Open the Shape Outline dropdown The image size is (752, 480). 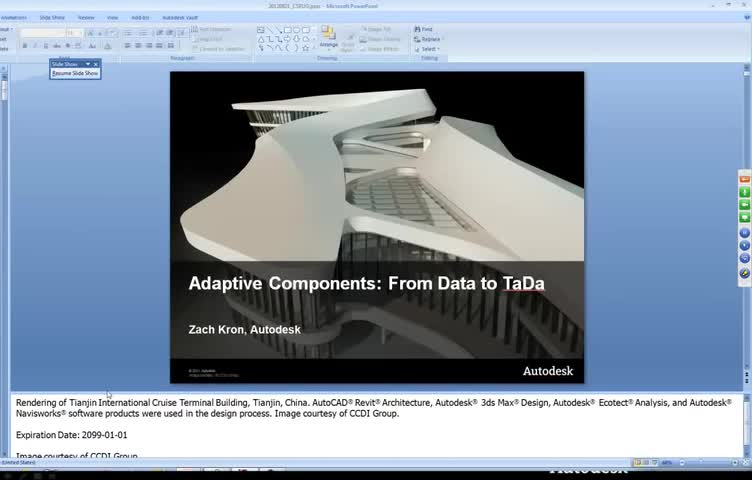coord(379,39)
